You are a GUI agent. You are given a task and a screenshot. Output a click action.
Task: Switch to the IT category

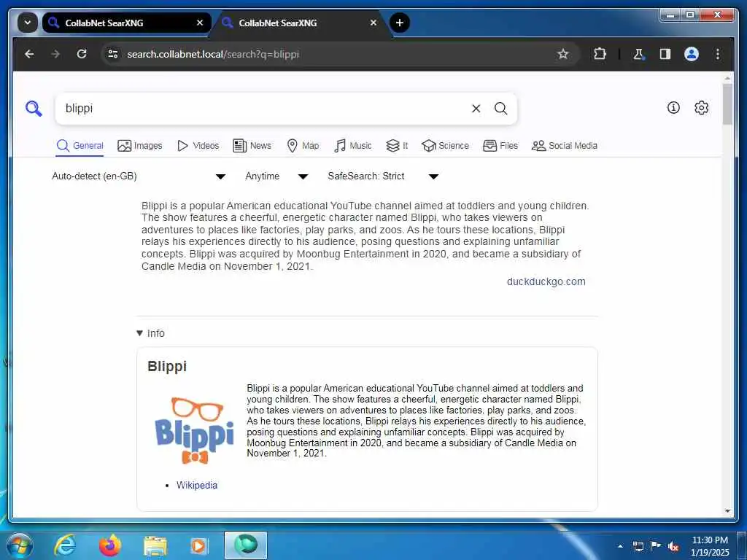(397, 146)
